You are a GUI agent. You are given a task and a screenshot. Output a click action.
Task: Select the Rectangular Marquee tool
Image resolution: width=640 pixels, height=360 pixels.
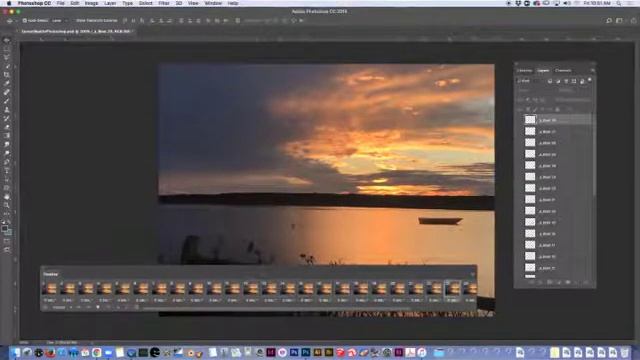pyautogui.click(x=7, y=49)
